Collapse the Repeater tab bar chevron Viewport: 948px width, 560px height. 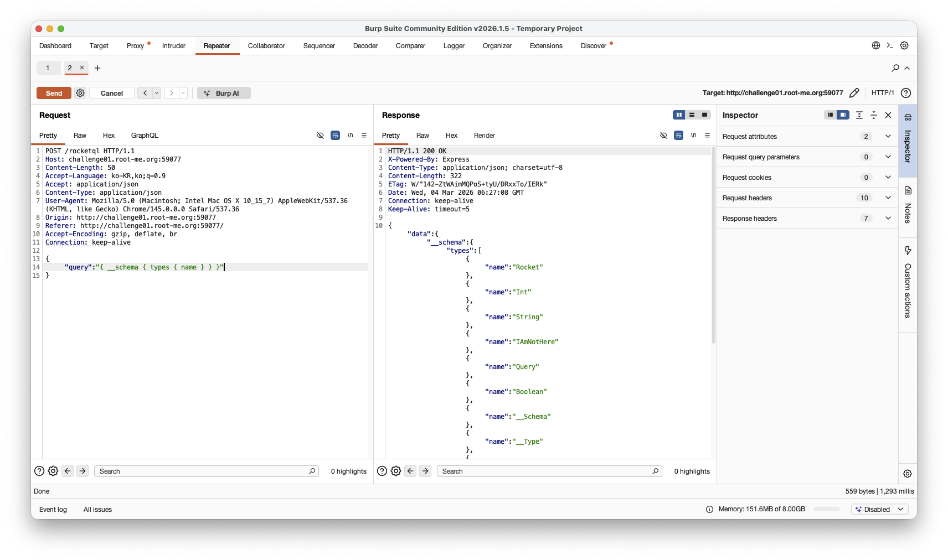point(907,68)
